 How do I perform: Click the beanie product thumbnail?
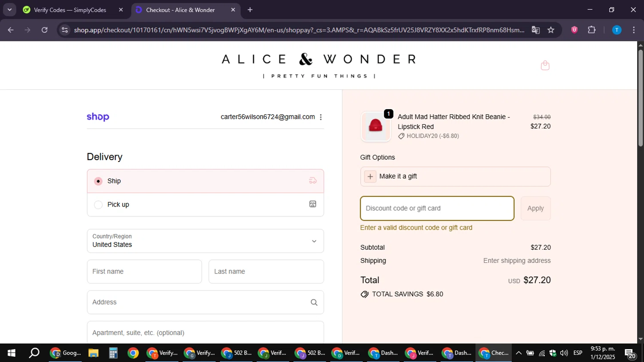click(x=376, y=127)
